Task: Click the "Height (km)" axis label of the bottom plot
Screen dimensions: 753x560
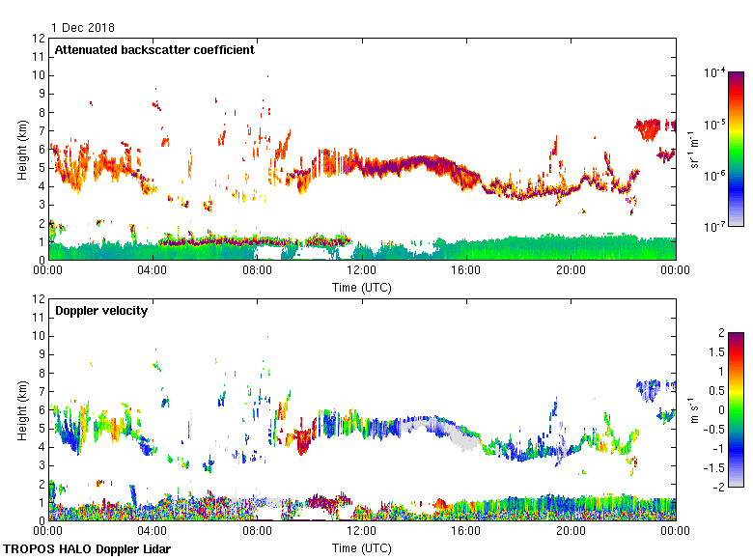Action: coord(21,409)
